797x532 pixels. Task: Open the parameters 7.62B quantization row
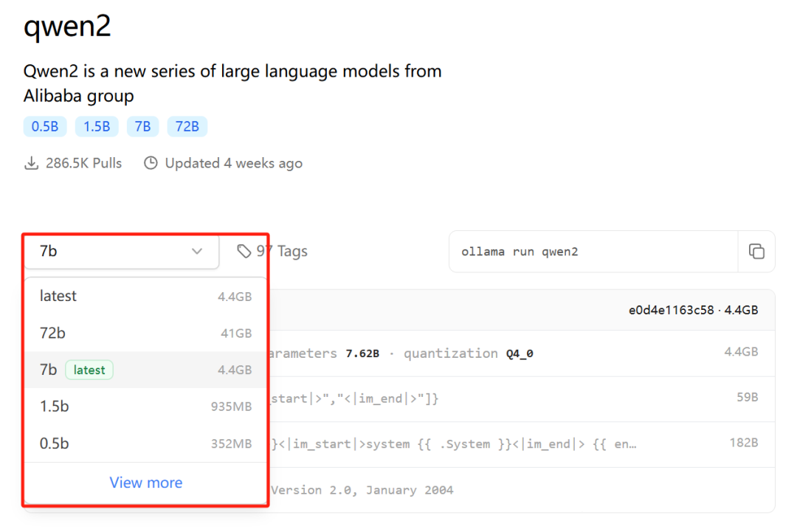coord(517,353)
